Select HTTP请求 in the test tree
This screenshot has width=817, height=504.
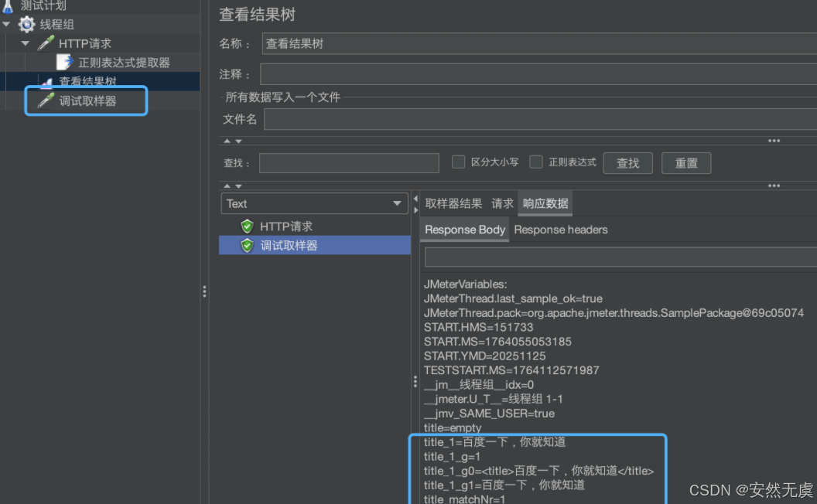tap(85, 44)
